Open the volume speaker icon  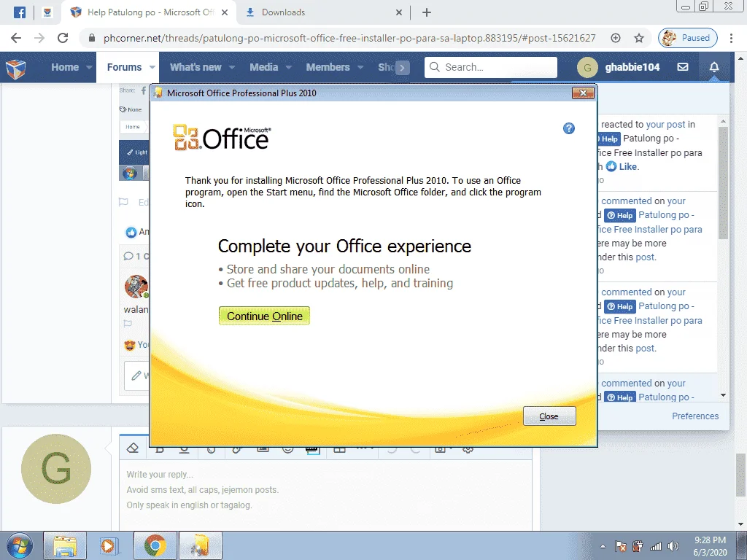point(673,547)
